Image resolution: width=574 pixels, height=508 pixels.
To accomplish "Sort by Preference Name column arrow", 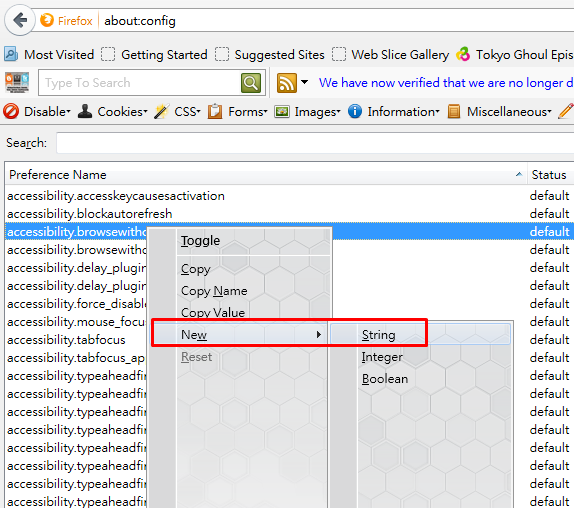I will coord(519,175).
